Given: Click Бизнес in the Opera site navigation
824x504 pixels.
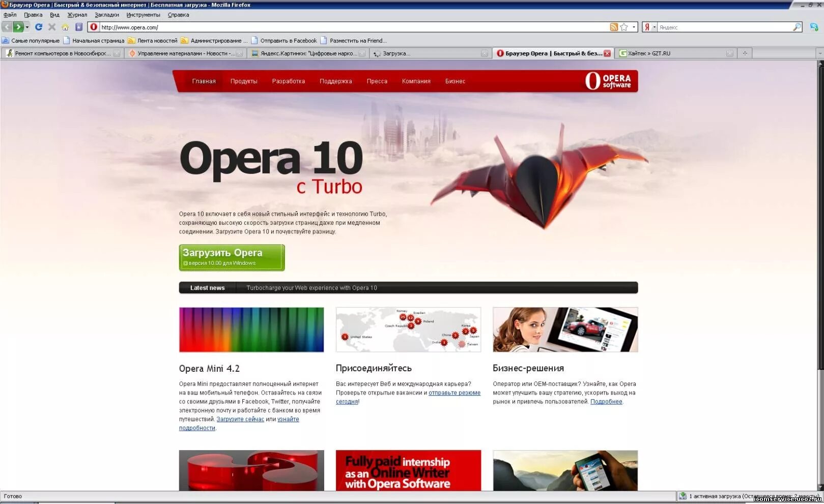Looking at the screenshot, I should click(x=455, y=81).
